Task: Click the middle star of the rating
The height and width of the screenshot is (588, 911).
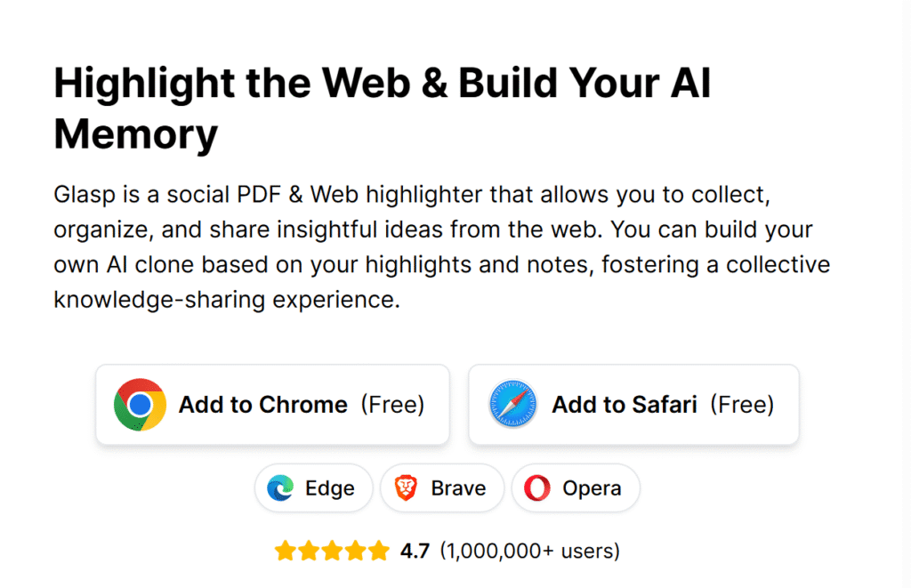Action: 332,551
